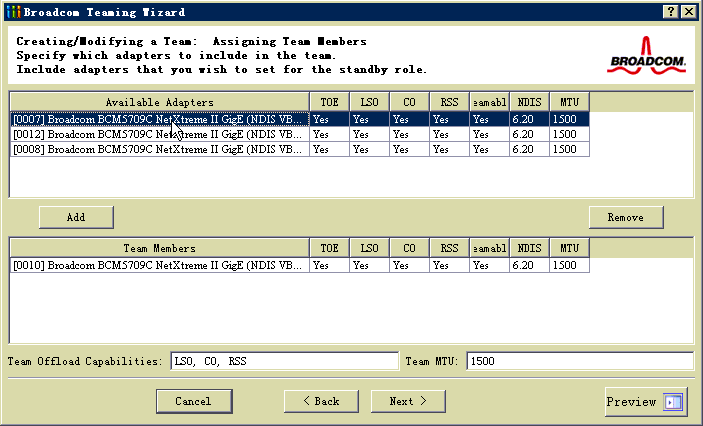Viewport: 703px width, 426px height.
Task: Click the Team Members LSO column header
Action: click(x=369, y=248)
